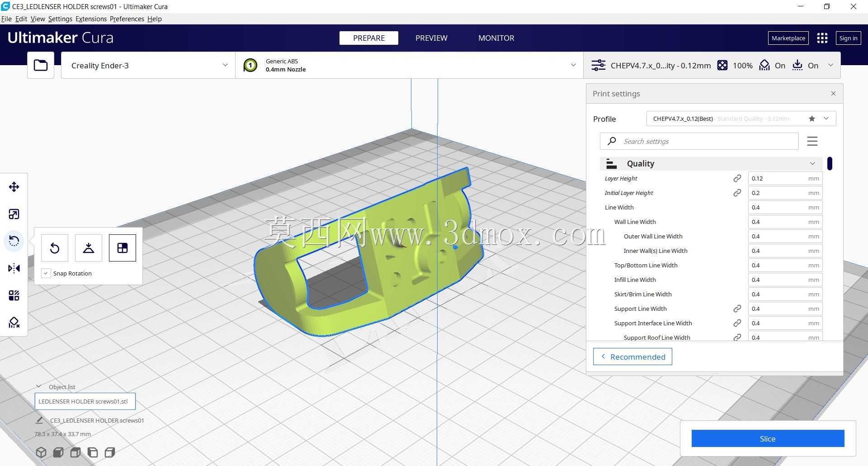Click the Recommended button
Image resolution: width=868 pixels, height=466 pixels.
pyautogui.click(x=632, y=357)
